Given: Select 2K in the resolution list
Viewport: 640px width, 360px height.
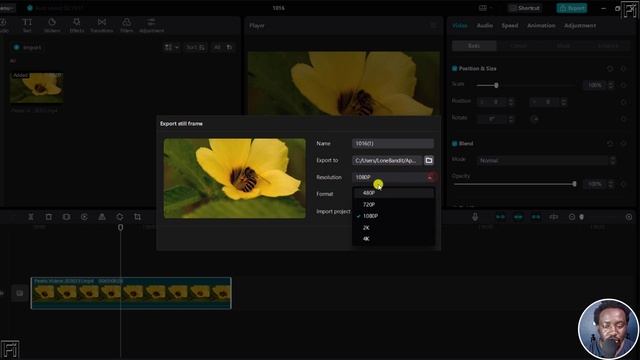Looking at the screenshot, I should (393, 227).
